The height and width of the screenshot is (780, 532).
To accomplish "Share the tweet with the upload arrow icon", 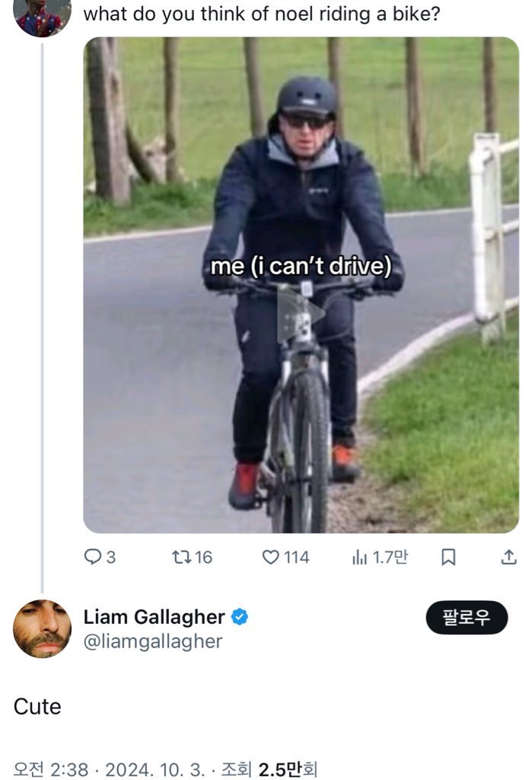I will pos(508,557).
